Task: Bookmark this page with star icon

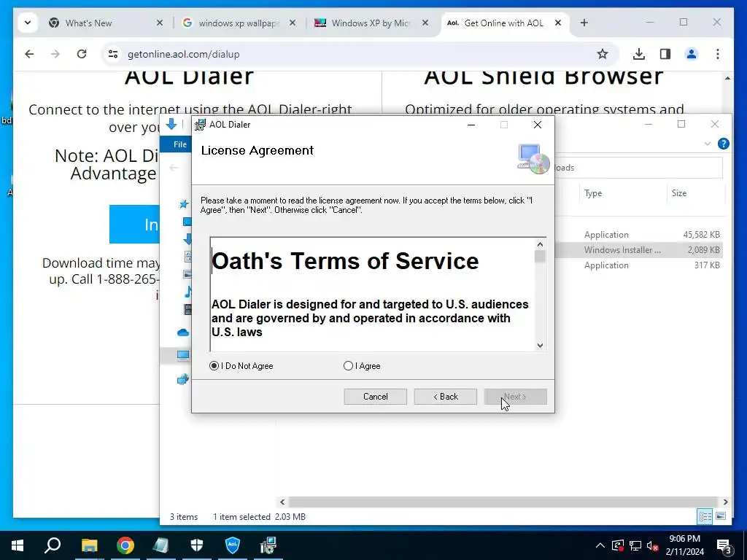Action: coord(602,54)
